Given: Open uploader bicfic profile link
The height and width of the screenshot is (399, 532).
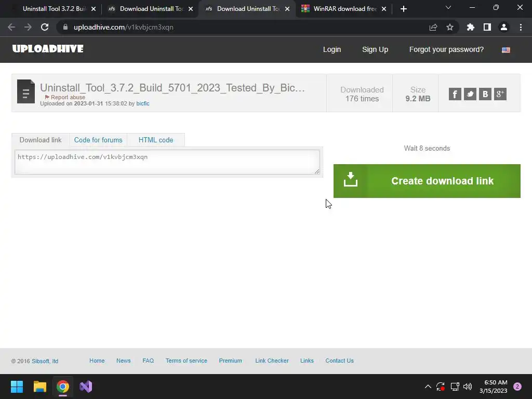Looking at the screenshot, I should pyautogui.click(x=142, y=103).
